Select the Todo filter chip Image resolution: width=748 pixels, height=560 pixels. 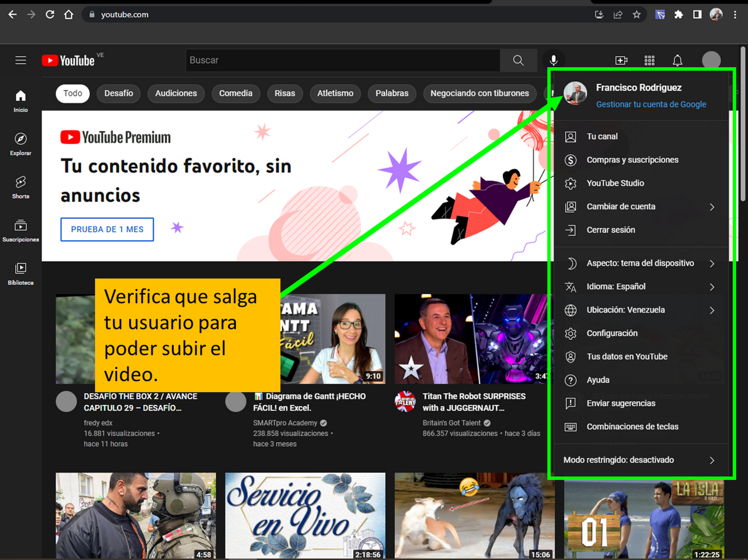pos(72,93)
